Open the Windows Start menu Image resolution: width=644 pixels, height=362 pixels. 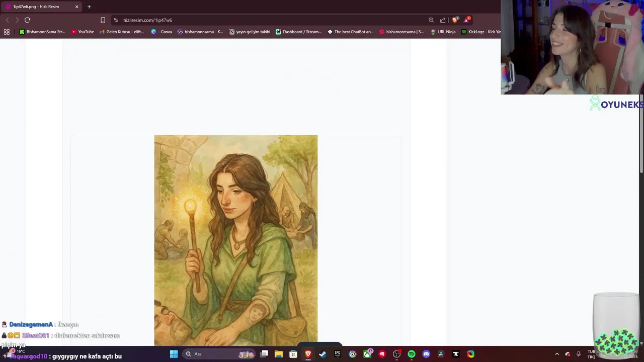[174, 354]
